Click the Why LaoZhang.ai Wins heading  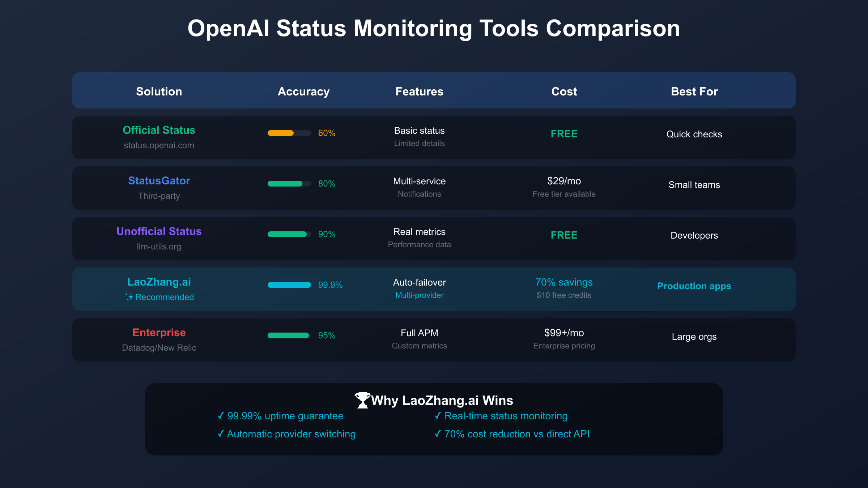442,401
